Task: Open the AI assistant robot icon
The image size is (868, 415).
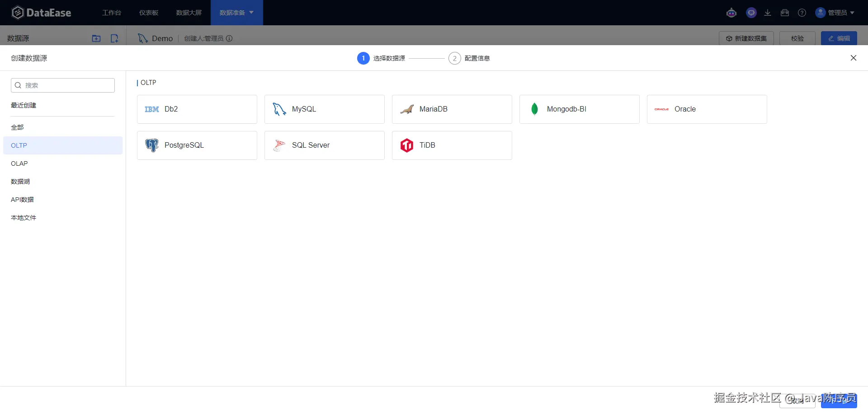Action: coord(731,13)
